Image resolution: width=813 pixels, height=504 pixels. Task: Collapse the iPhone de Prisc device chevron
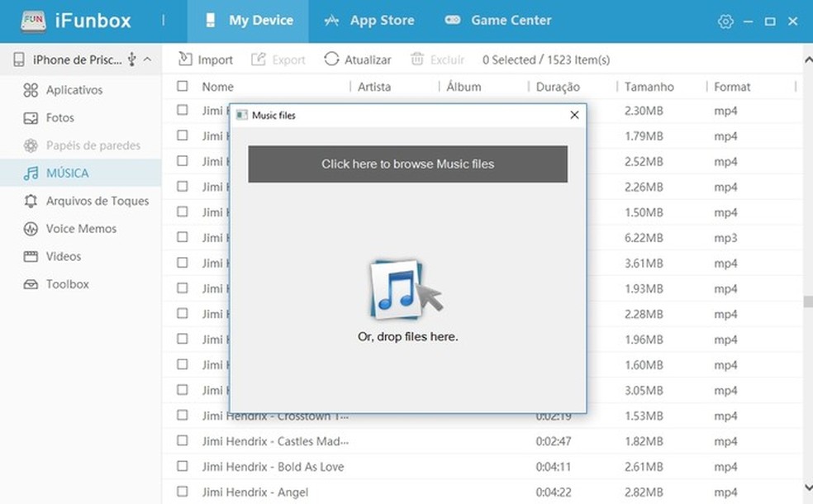tap(147, 59)
